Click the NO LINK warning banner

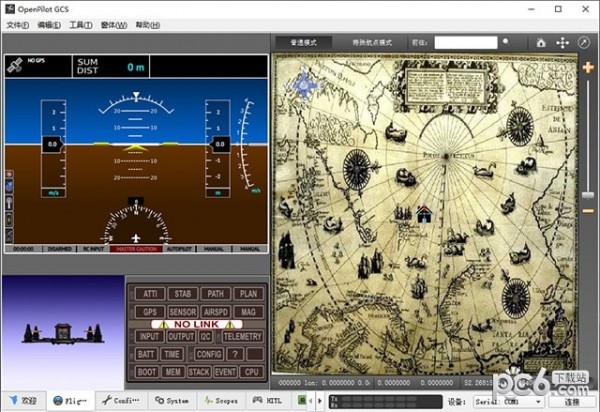[x=197, y=324]
